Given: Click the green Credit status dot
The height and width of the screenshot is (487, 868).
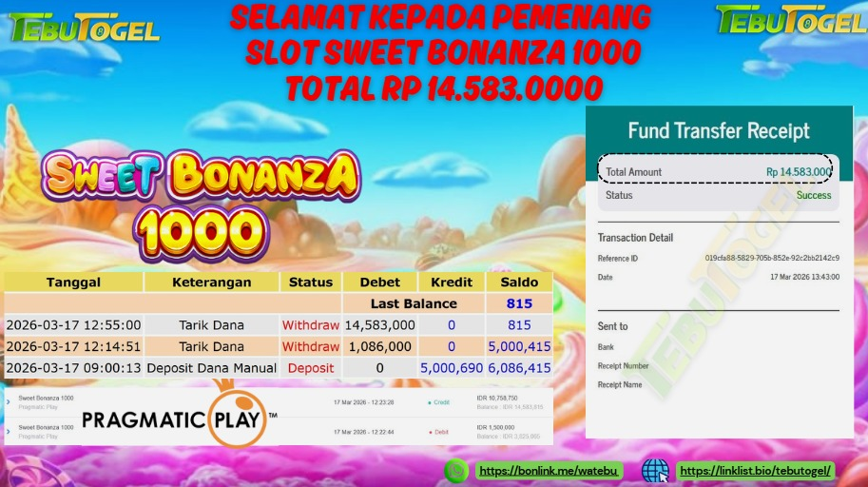Looking at the screenshot, I should click(430, 402).
